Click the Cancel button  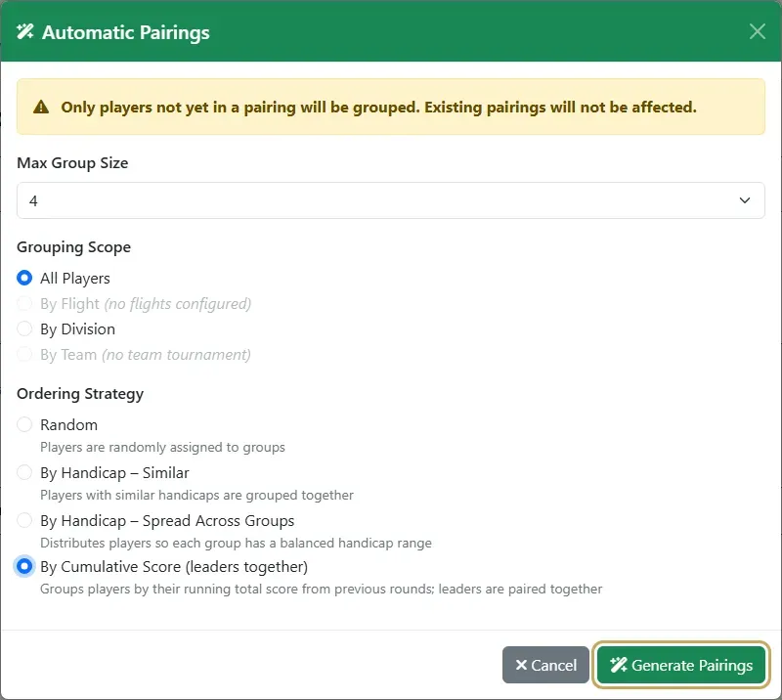(x=545, y=665)
